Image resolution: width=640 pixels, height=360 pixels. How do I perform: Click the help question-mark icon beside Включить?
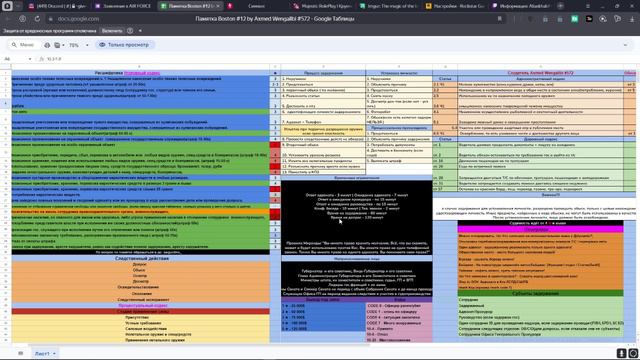[130, 31]
